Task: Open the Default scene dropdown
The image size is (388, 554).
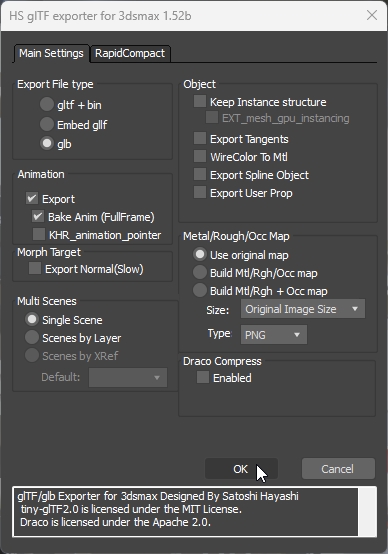Action: click(128, 378)
